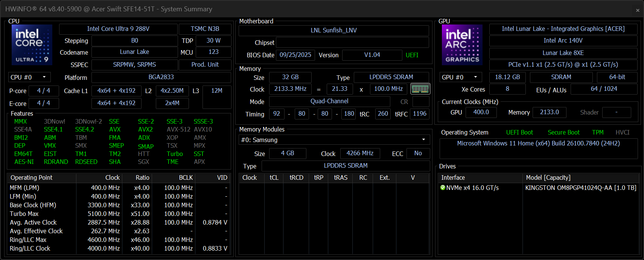
Task: Click the GPU Memory clock 2133.0 field
Action: (x=550, y=112)
